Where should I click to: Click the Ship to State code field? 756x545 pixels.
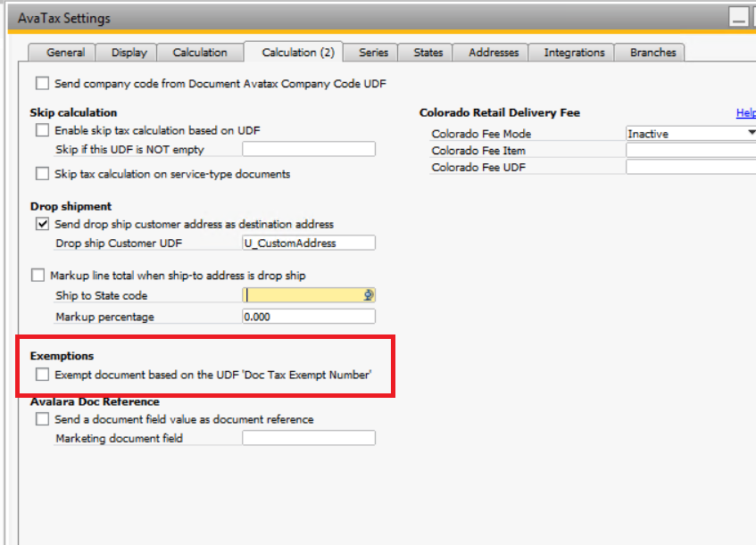click(x=309, y=295)
